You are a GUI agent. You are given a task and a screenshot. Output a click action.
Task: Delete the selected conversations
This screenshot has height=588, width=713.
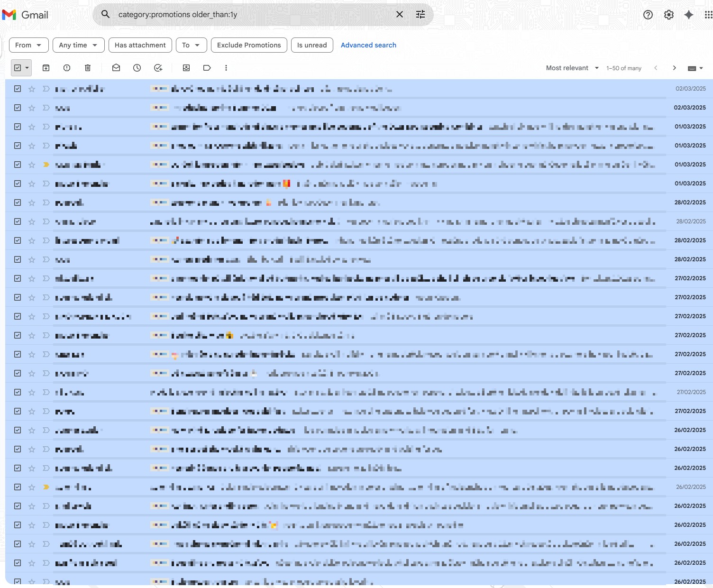(87, 68)
